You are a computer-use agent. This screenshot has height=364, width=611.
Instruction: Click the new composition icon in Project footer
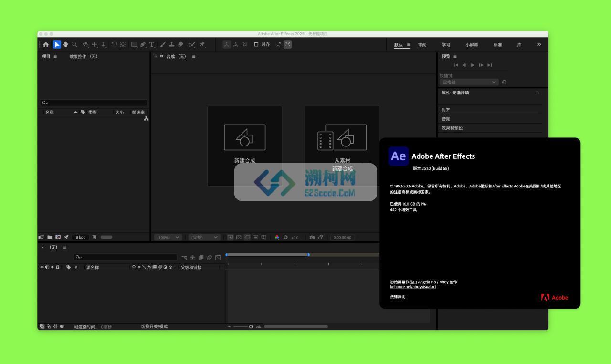point(58,237)
